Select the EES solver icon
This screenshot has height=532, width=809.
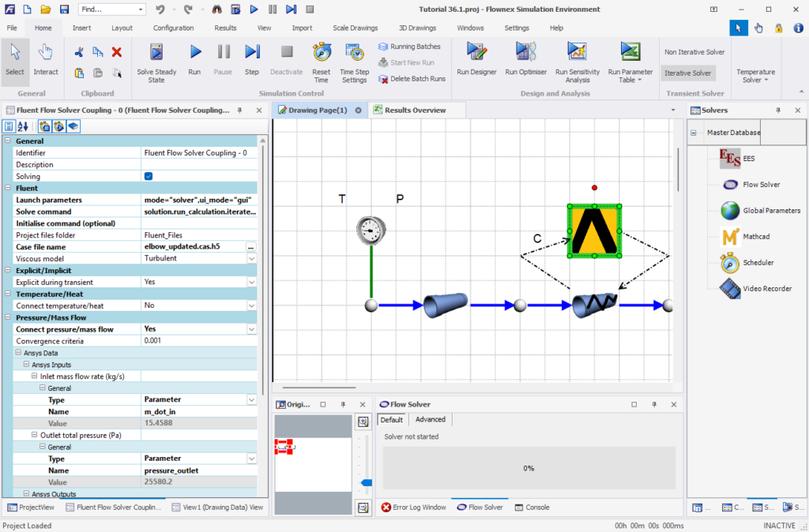[x=729, y=159]
